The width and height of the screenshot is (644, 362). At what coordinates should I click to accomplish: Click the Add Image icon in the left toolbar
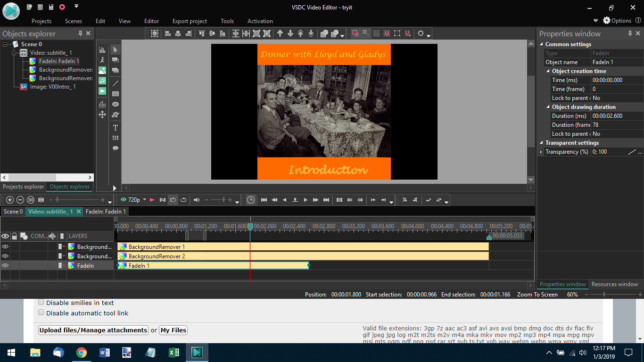pos(102,70)
